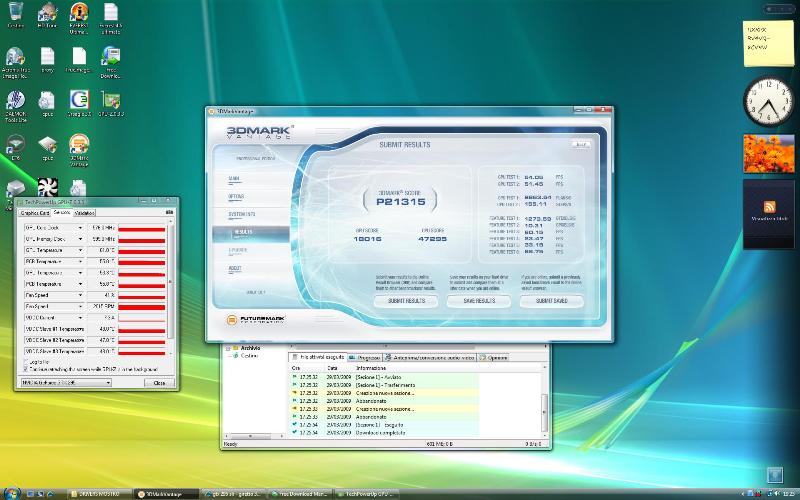Viewport: 800px width, 500px height.
Task: Click the GPU-Z camera screenshot icon
Action: click(x=169, y=212)
